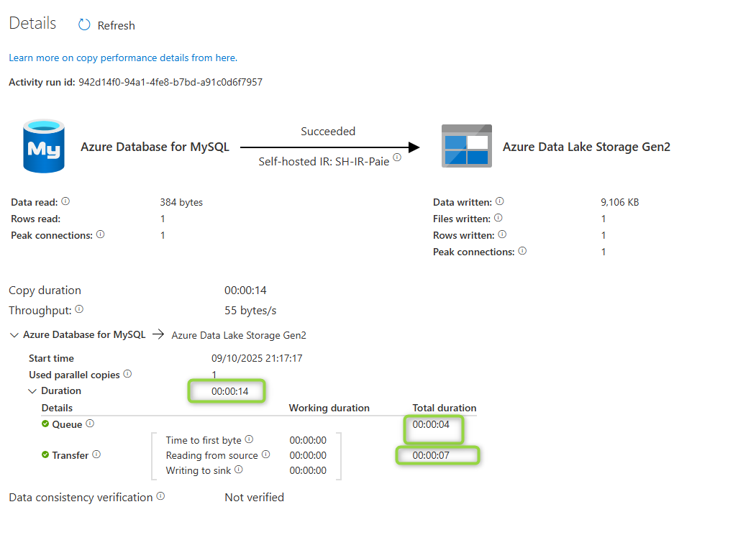Image resolution: width=756 pixels, height=553 pixels.
Task: Click the Refresh circular arrow icon
Action: tap(84, 25)
